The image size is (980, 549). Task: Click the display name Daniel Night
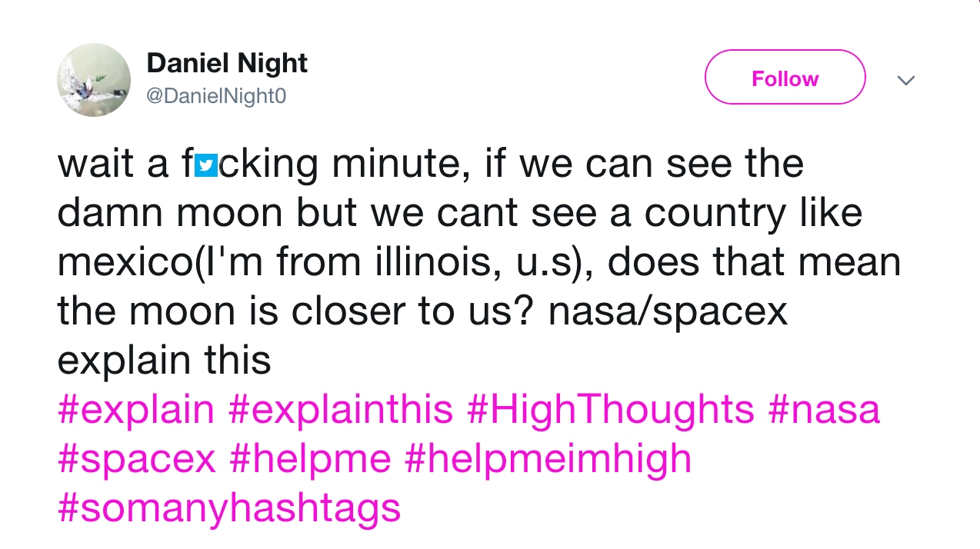coord(226,63)
